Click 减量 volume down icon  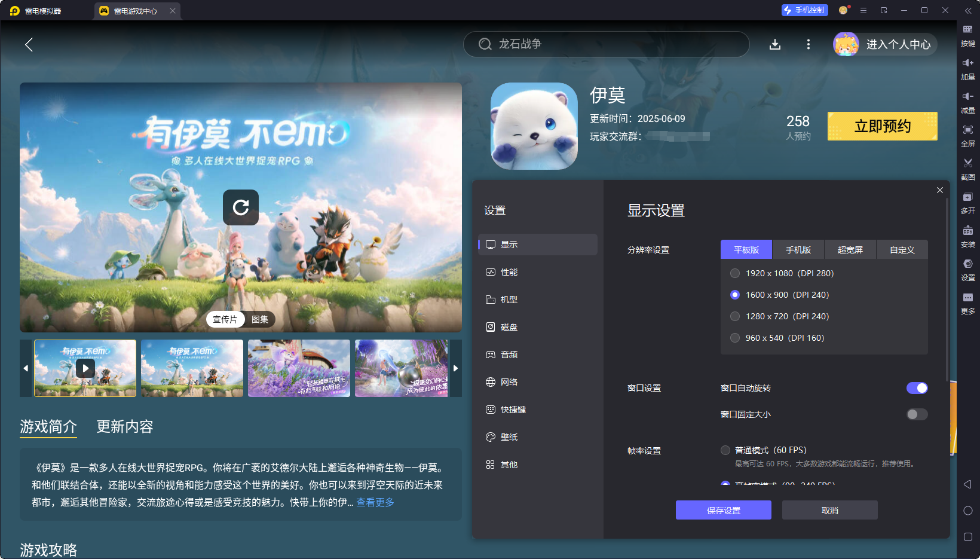click(x=968, y=102)
